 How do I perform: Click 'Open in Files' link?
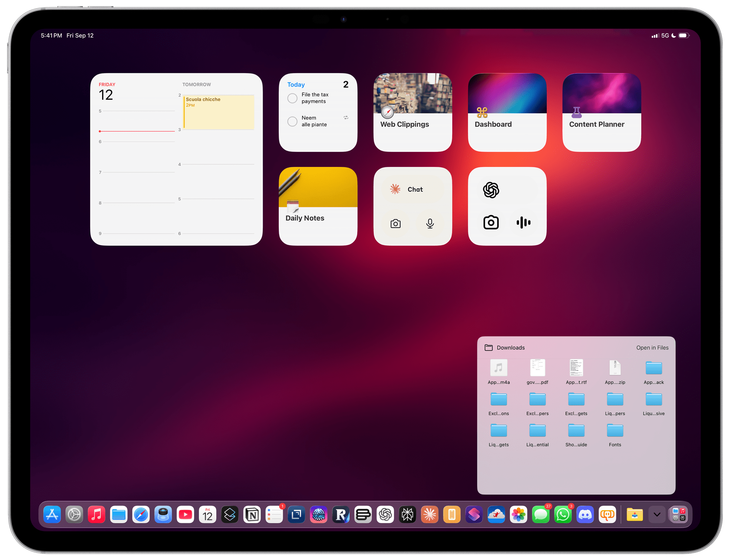pyautogui.click(x=652, y=348)
